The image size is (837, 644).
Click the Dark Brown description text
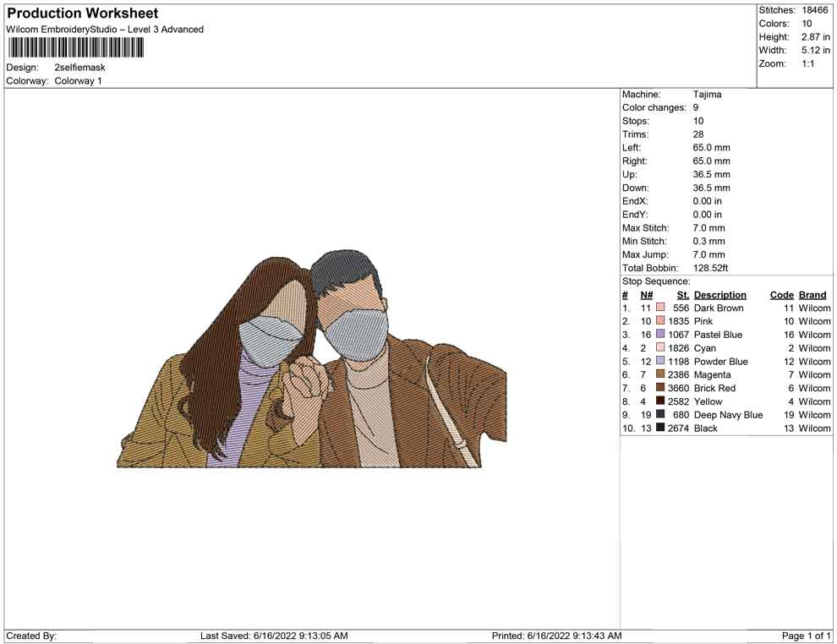(x=719, y=308)
